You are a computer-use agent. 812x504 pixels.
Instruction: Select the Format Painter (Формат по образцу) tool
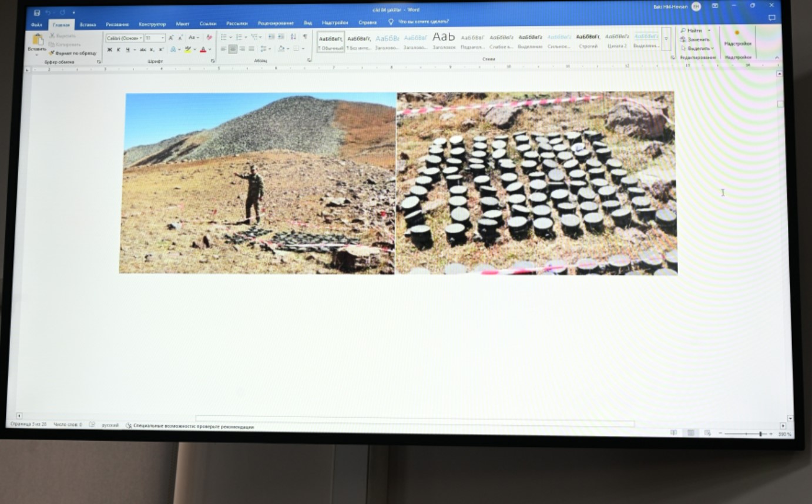click(73, 53)
